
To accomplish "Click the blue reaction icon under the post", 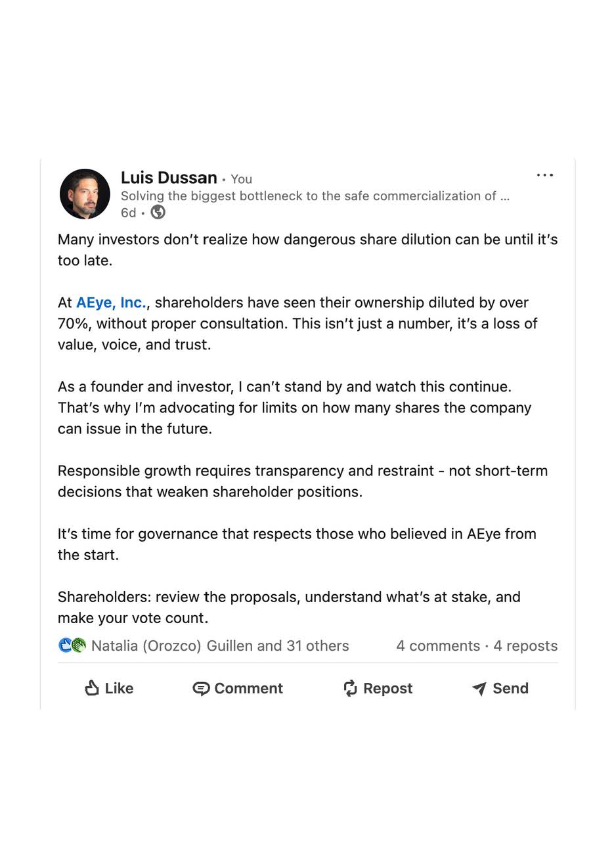I will point(65,645).
